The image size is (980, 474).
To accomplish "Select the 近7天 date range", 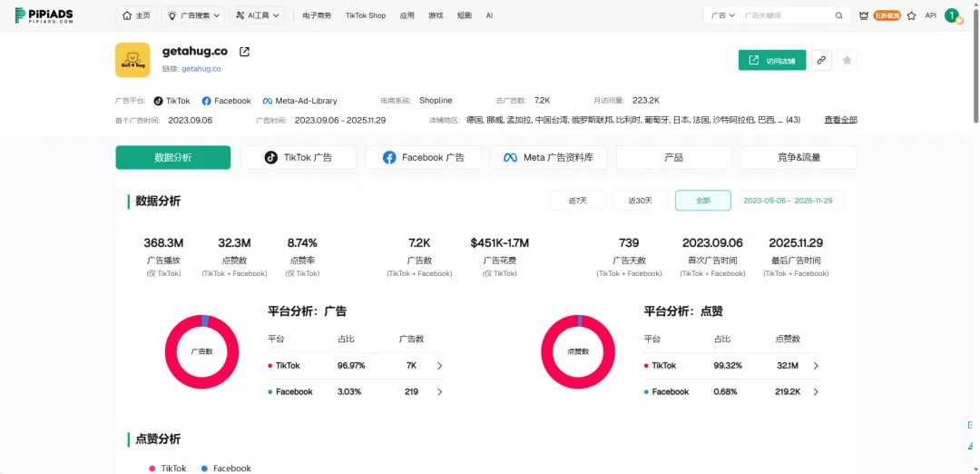I will [x=577, y=201].
